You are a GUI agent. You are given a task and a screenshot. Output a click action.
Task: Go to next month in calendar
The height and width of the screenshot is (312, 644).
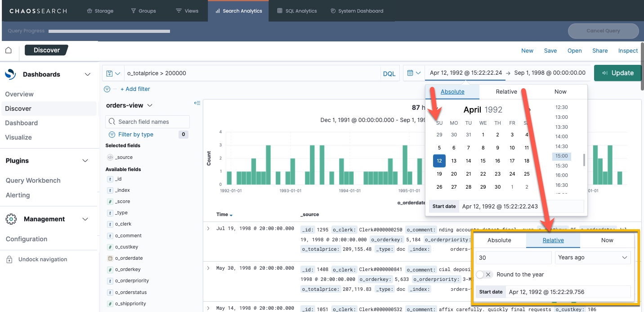tap(530, 109)
